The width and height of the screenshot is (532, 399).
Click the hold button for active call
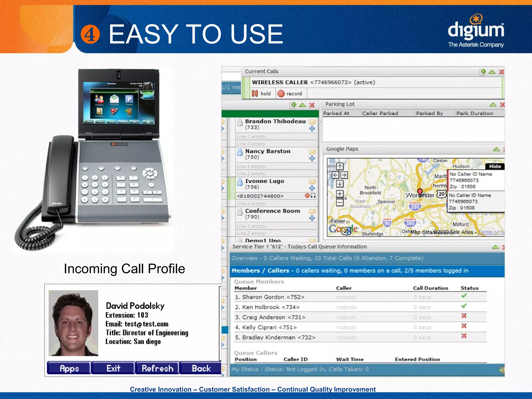(262, 94)
